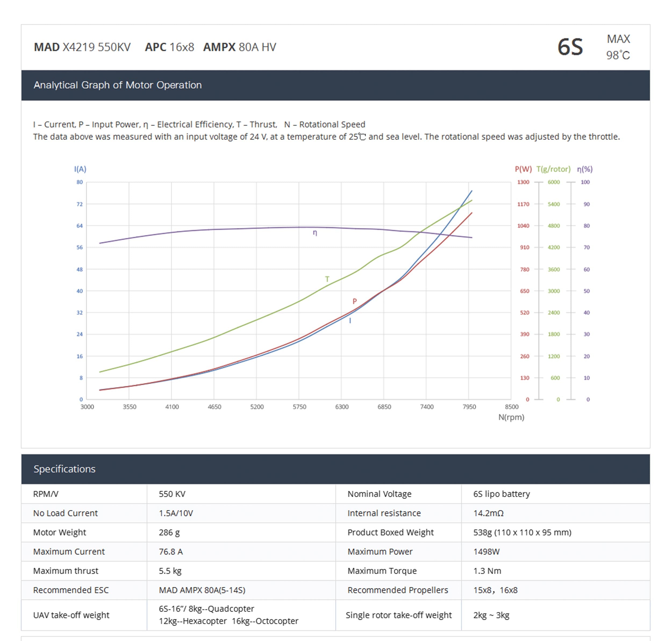Click the '6S lipo battery' value
This screenshot has height=641, width=672.
(x=501, y=494)
